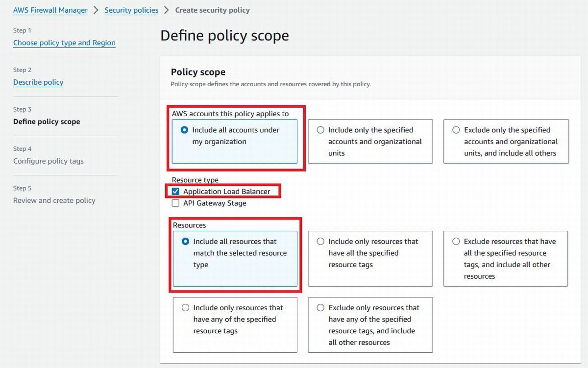Open AWS Firewall Manager breadcrumb link
Viewport: 588px width, 368px height.
[x=50, y=10]
